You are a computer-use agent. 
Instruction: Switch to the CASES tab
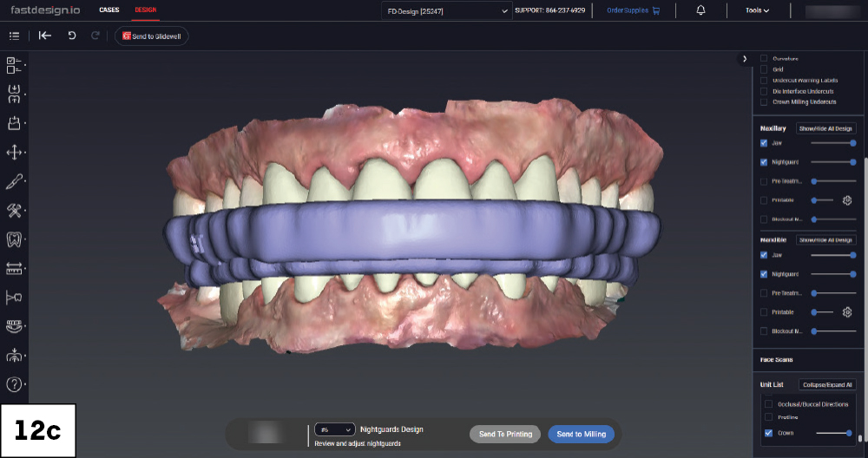click(109, 10)
